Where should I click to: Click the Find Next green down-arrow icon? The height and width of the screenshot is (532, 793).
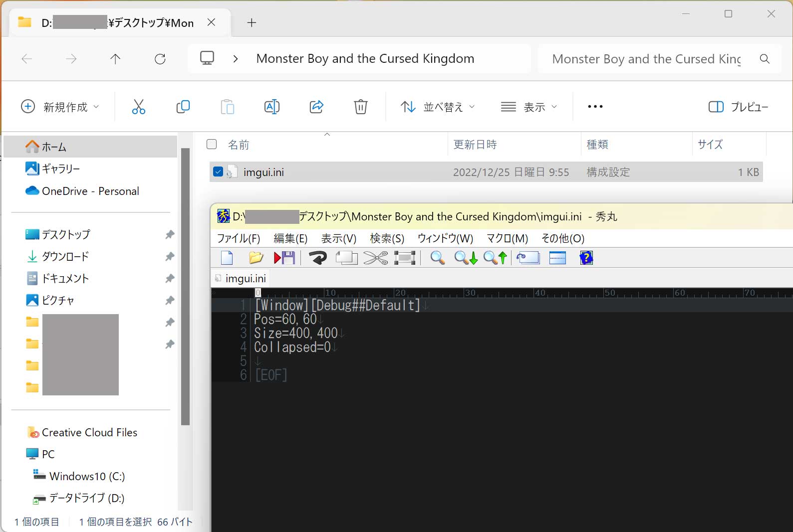(466, 258)
